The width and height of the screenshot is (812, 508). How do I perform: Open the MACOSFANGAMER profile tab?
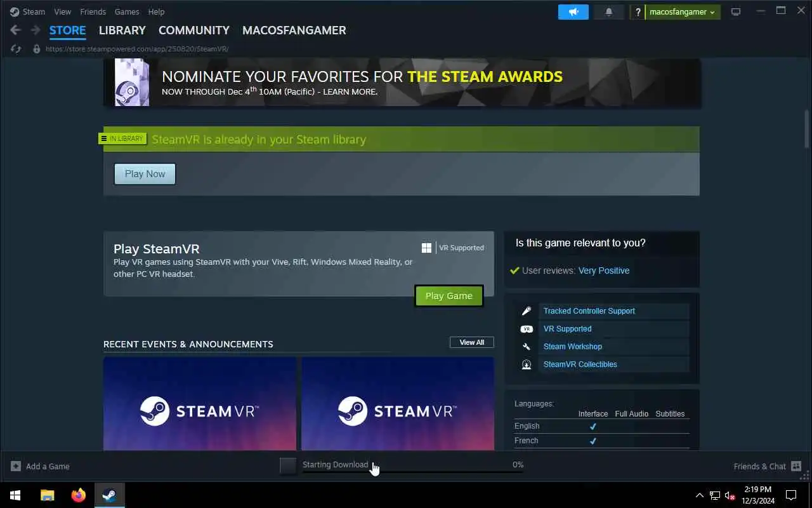click(294, 30)
